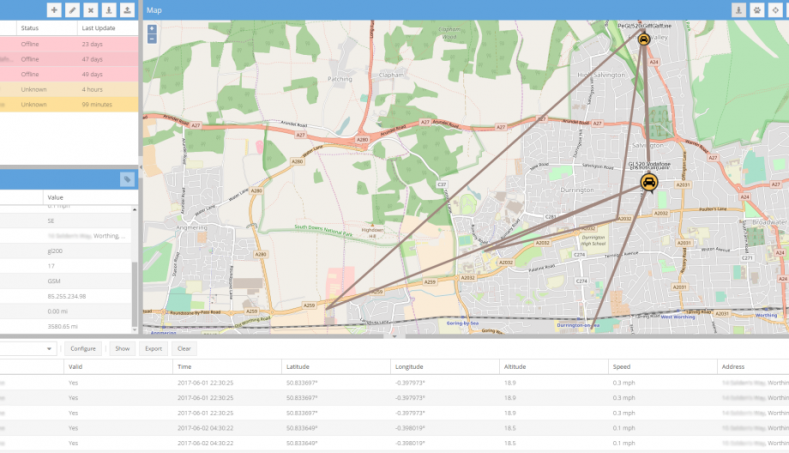Zoom in the map with the plus control
Viewport: 789px width, 453px height.
tap(152, 29)
